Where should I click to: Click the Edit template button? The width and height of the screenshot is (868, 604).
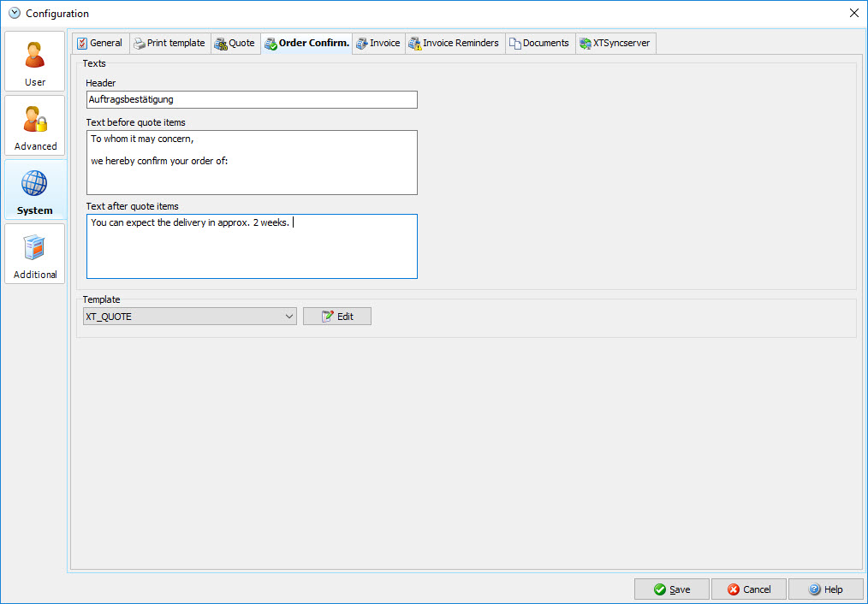point(337,317)
